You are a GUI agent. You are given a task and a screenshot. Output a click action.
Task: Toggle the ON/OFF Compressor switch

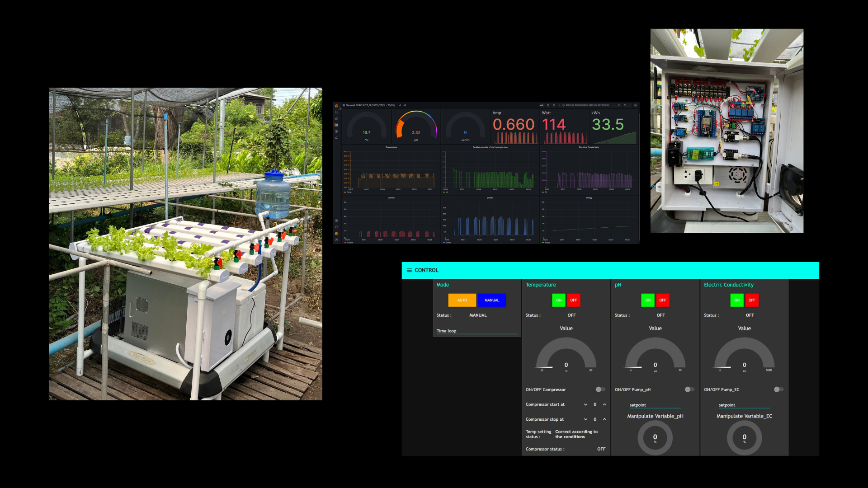[600, 389]
